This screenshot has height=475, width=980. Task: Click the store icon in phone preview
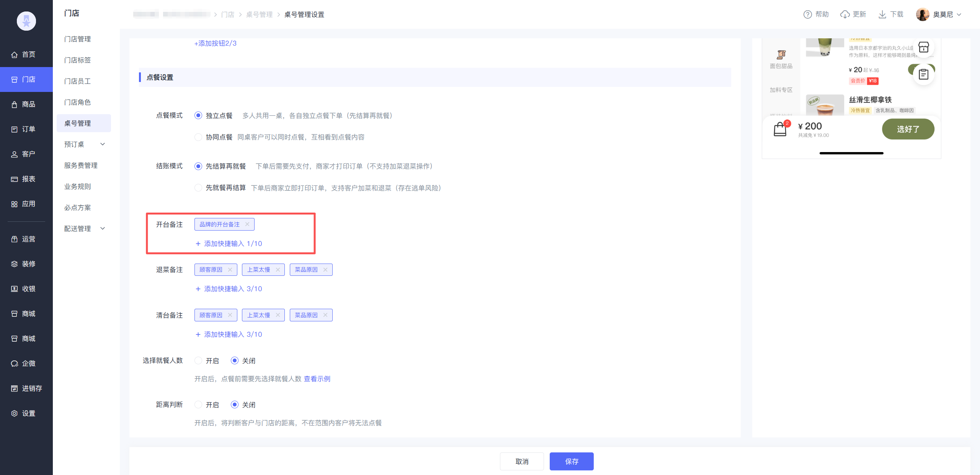click(923, 47)
